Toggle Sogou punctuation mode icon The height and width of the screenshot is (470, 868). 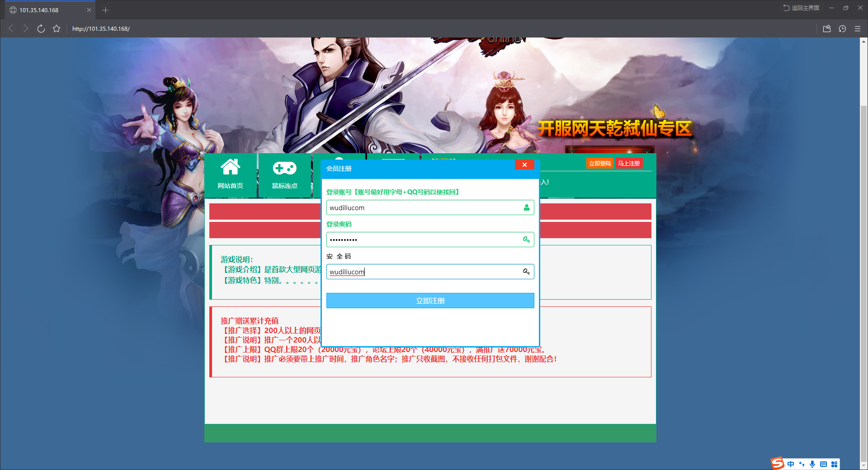pyautogui.click(x=802, y=464)
